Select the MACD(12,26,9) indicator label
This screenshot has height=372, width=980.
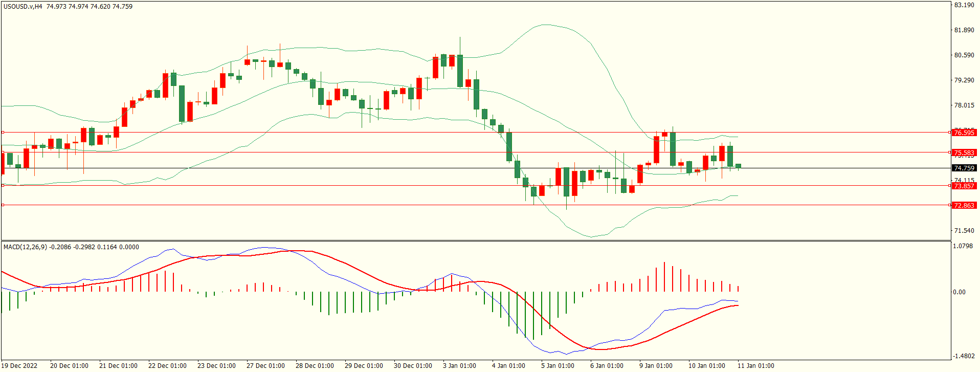25,247
